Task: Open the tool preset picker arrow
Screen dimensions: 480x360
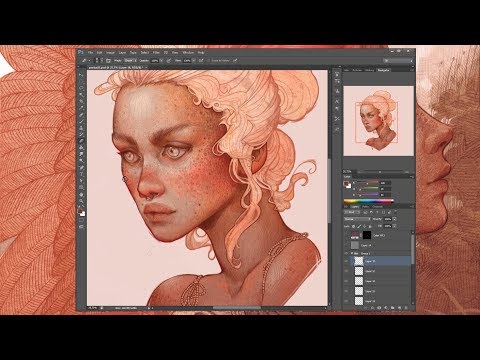Action: pos(89,61)
